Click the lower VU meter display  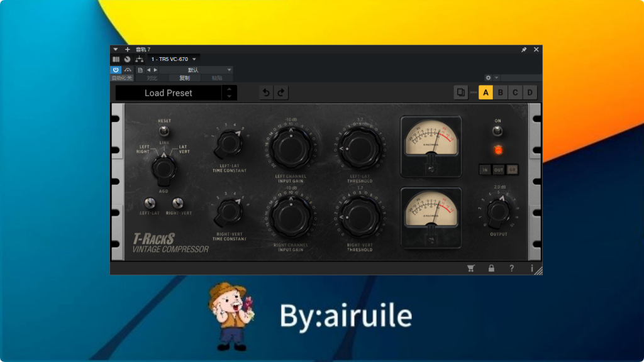pyautogui.click(x=431, y=218)
